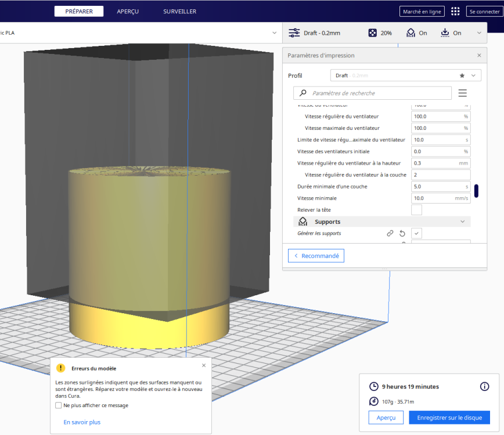504x435 pixels.
Task: Open the SURVEILLER tab
Action: pos(179,12)
